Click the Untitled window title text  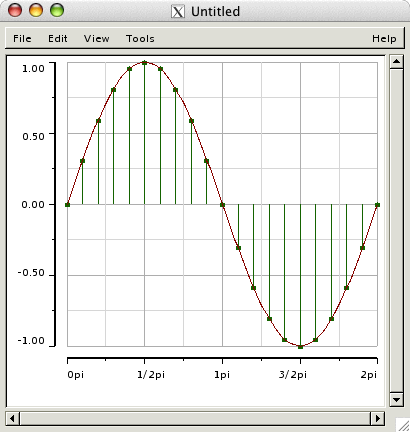[215, 12]
